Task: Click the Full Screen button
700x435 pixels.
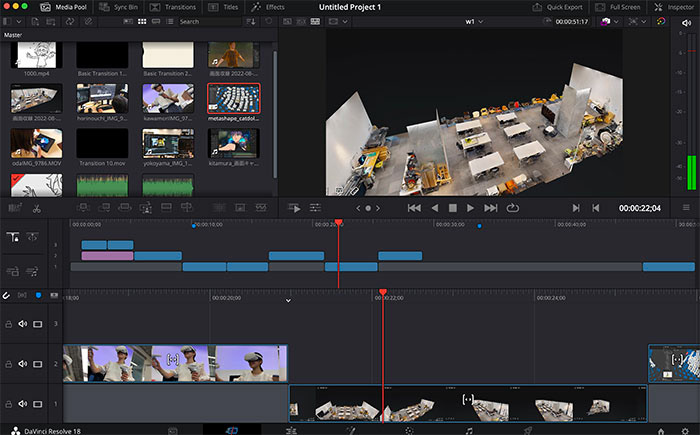Action: 618,7
